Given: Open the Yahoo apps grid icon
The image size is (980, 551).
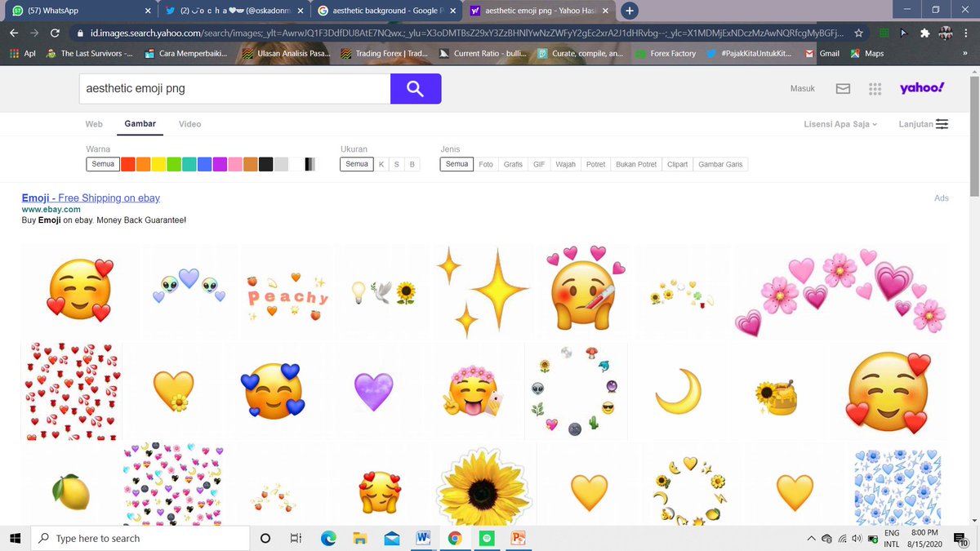Looking at the screenshot, I should tap(875, 88).
